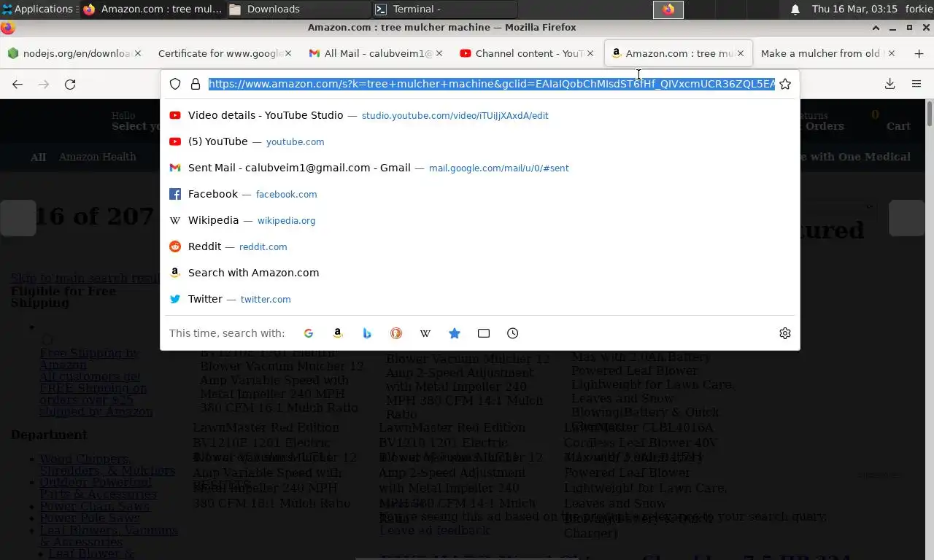Click Wood Chippers, Shredders, & Mulchers link
This screenshot has height=560, width=934.
(107, 464)
